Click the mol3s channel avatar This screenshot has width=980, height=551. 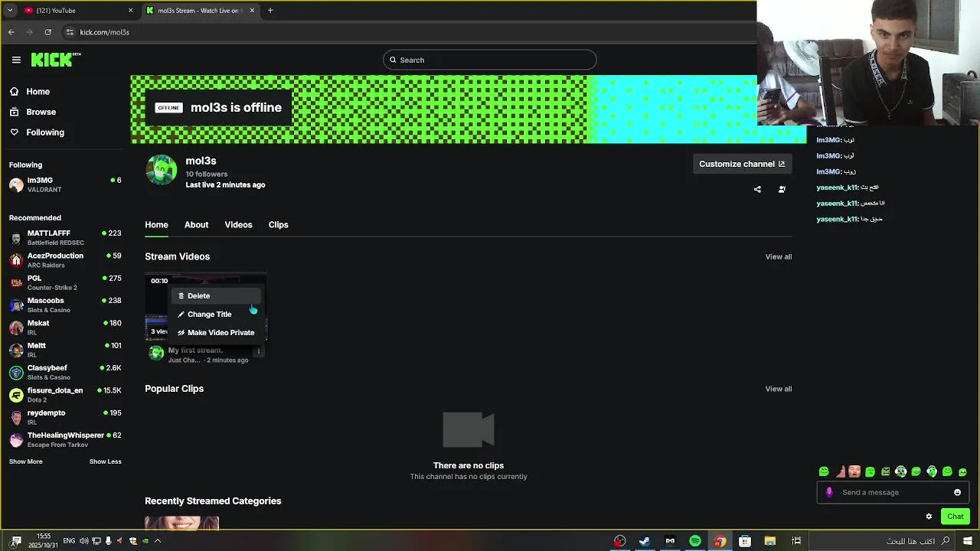(162, 170)
